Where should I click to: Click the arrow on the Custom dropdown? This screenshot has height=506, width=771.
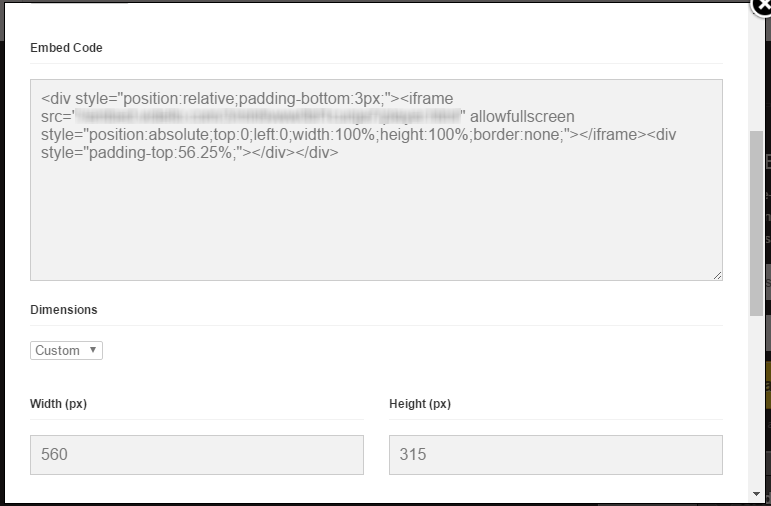[x=92, y=350]
